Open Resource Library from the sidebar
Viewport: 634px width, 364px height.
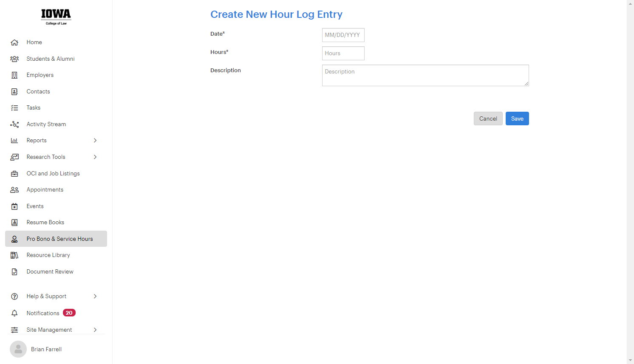pos(56,255)
